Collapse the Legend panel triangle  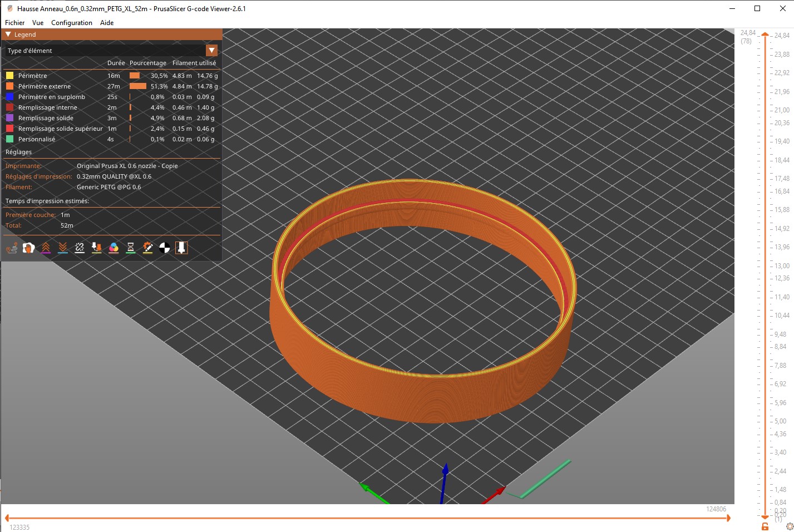(8, 35)
